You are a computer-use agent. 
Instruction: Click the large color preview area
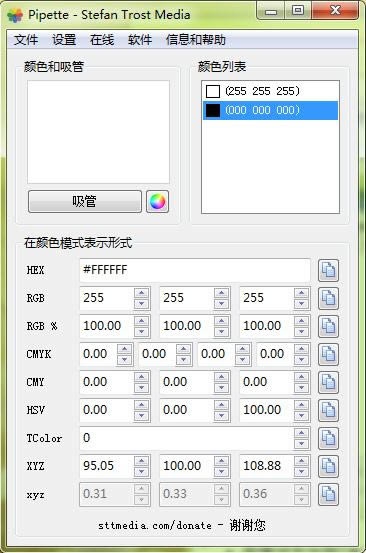(x=98, y=132)
